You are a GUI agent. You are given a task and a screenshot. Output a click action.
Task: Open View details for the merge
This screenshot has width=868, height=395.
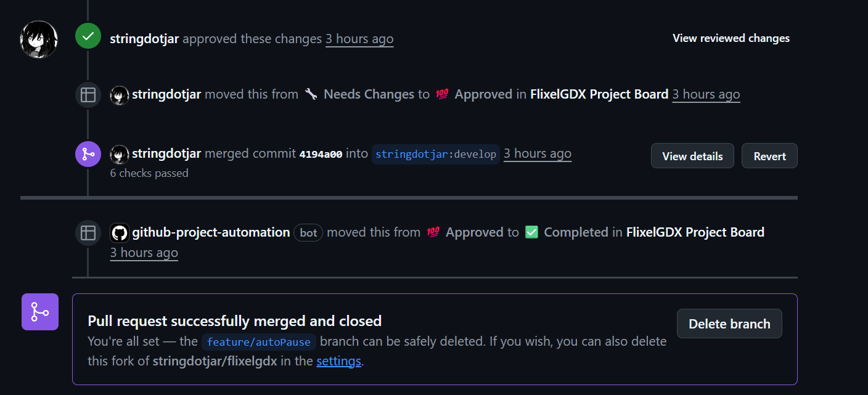tap(692, 156)
